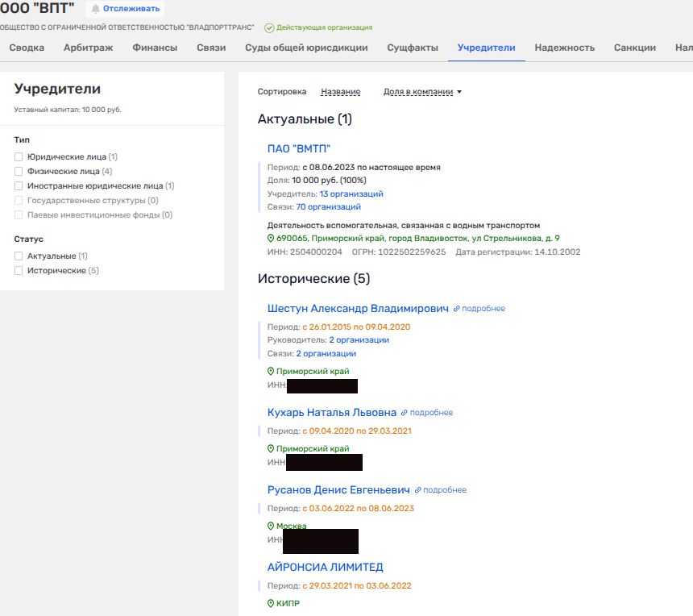Click link icon beside Шестун Александр Владимирович
Image resolution: width=693 pixels, height=616 pixels.
(456, 309)
